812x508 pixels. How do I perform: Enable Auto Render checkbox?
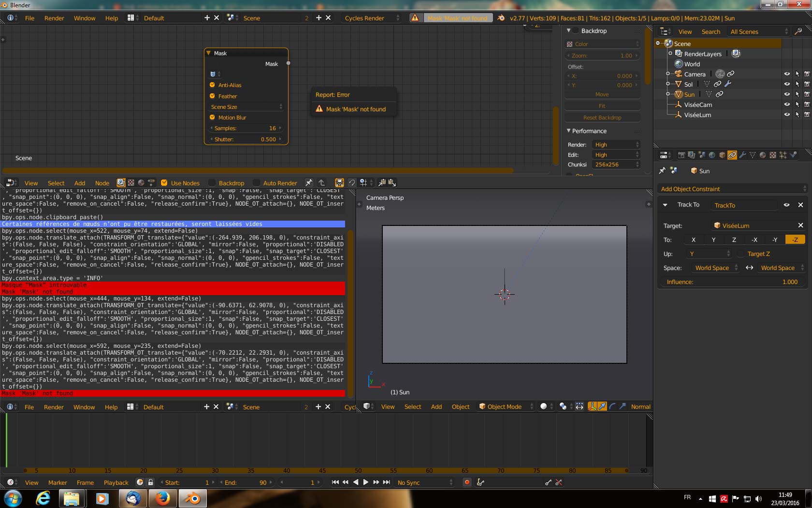click(x=256, y=183)
